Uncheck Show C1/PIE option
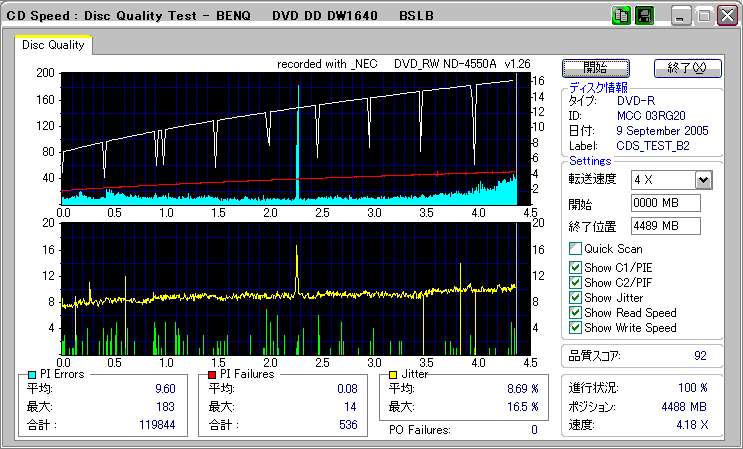The width and height of the screenshot is (743, 449). (x=575, y=267)
